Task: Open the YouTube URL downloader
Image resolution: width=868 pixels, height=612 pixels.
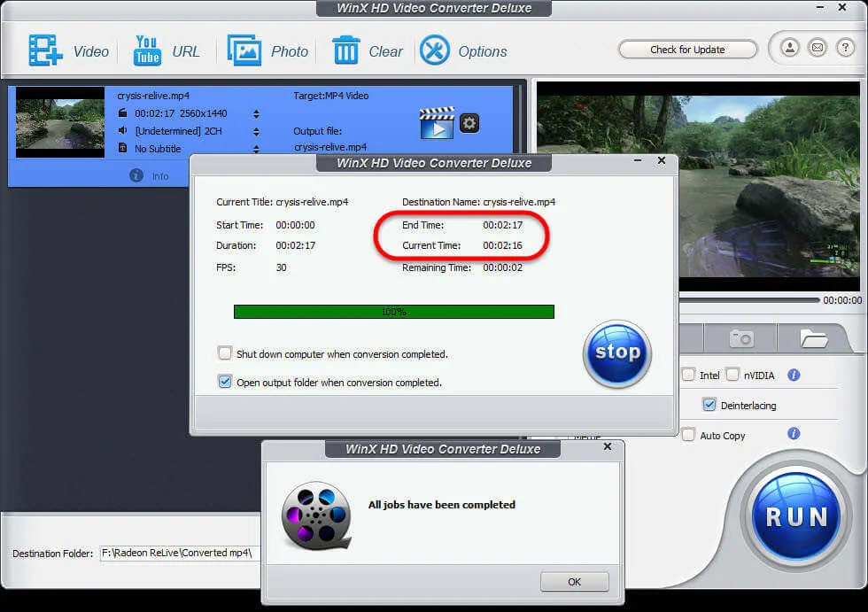Action: click(x=147, y=50)
